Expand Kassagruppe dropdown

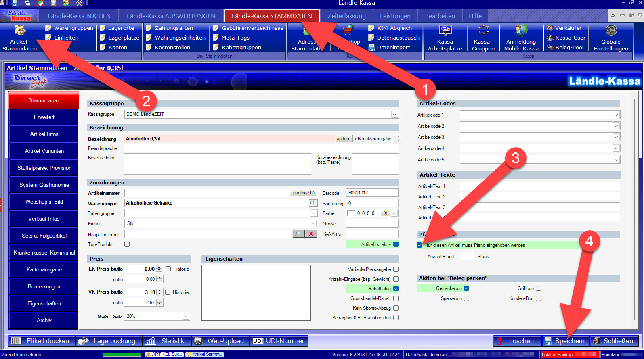[x=394, y=114]
